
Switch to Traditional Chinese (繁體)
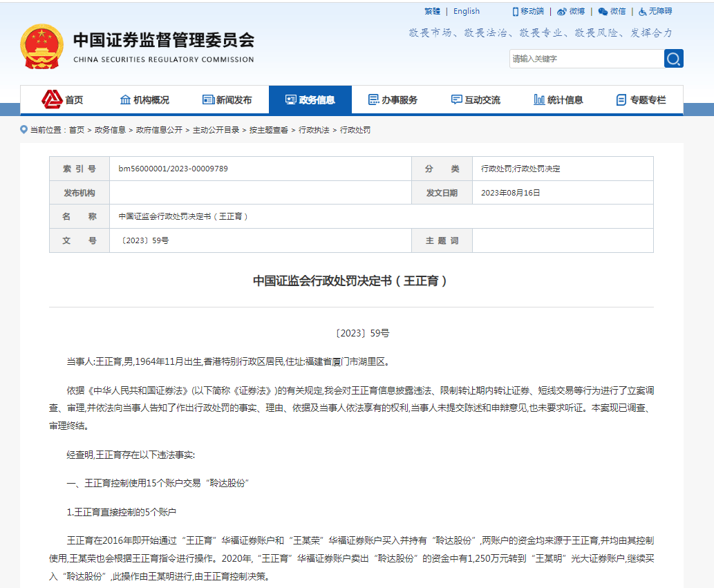[x=432, y=12]
